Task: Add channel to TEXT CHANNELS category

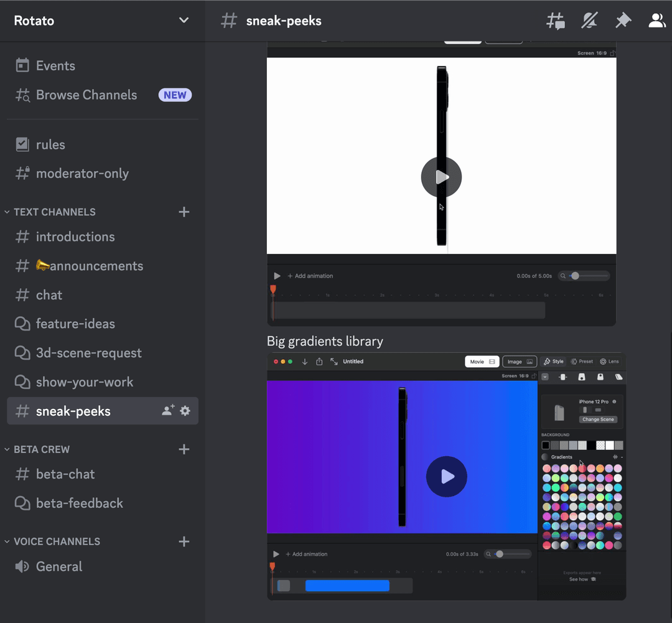Action: coord(184,212)
